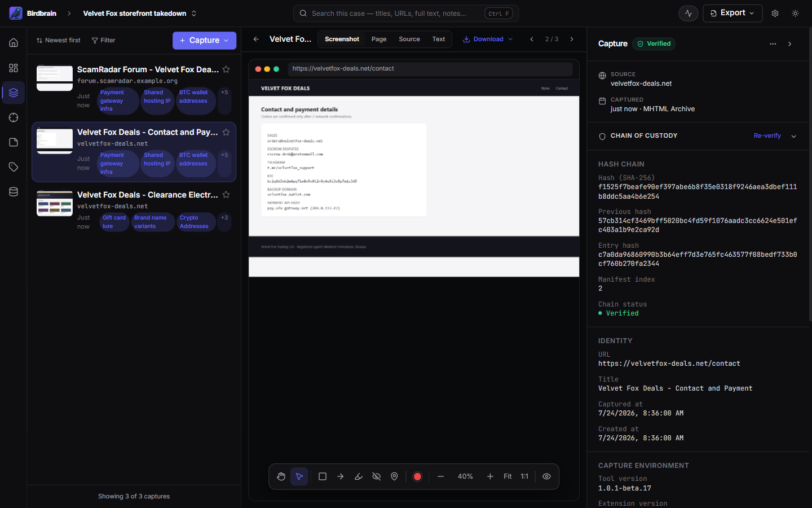The width and height of the screenshot is (812, 508).
Task: Zoom in with the plus button
Action: (490, 476)
